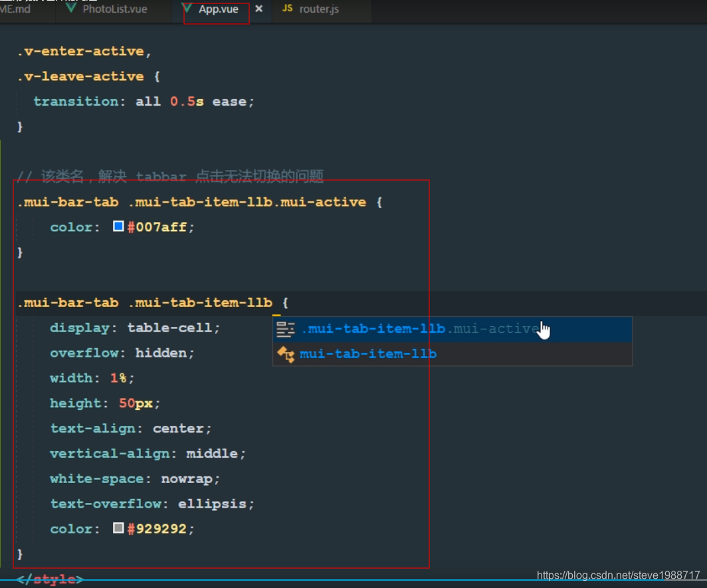Choose the mui-tab-item-llb autocomplete entry
The width and height of the screenshot is (707, 588).
(453, 354)
